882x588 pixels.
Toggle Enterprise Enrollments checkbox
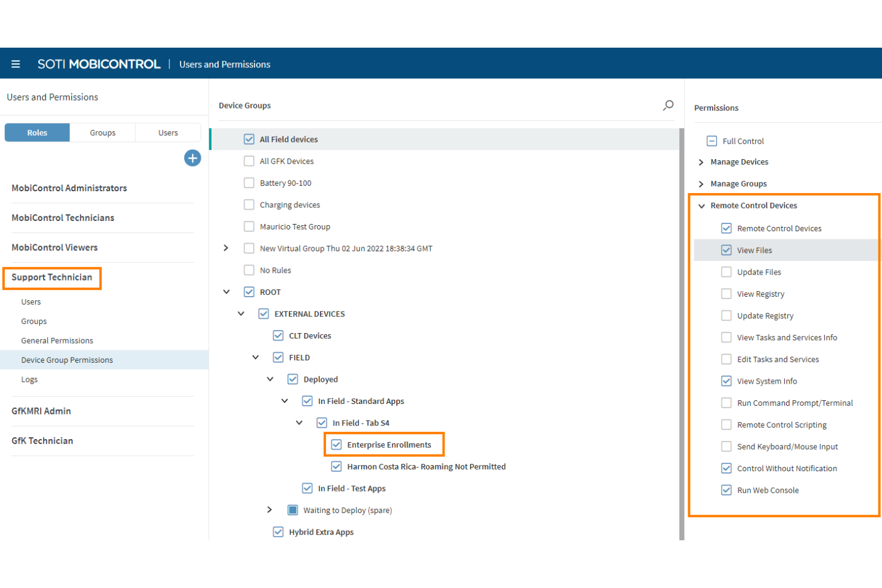click(337, 444)
